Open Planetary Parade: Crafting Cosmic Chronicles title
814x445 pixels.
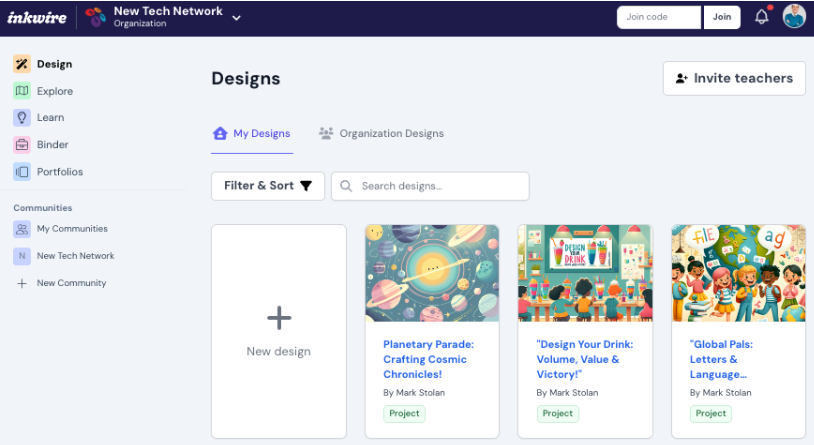[428, 359]
